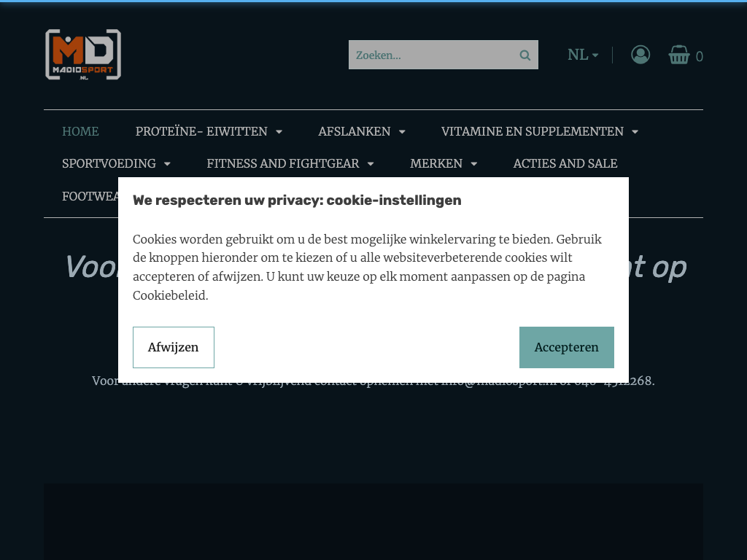Click the search magnifier icon
This screenshot has height=560, width=747.
click(525, 55)
